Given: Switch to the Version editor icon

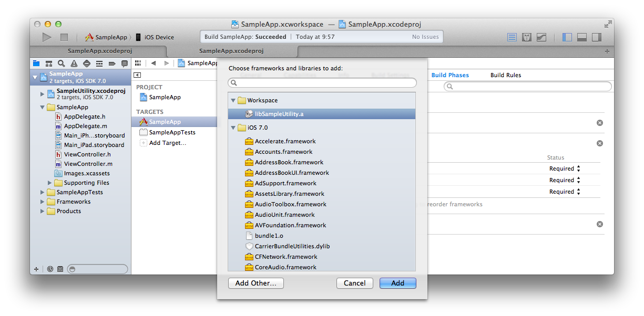Looking at the screenshot, I should 541,37.
